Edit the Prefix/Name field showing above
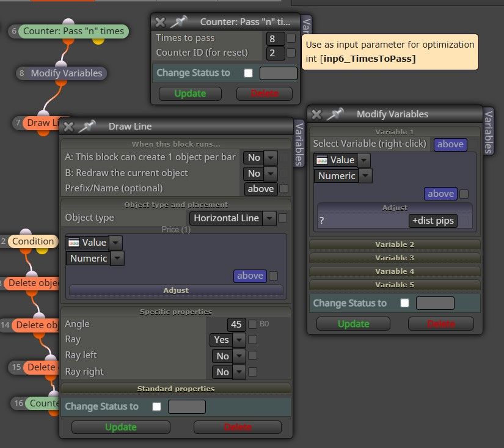504x448 pixels. click(261, 189)
